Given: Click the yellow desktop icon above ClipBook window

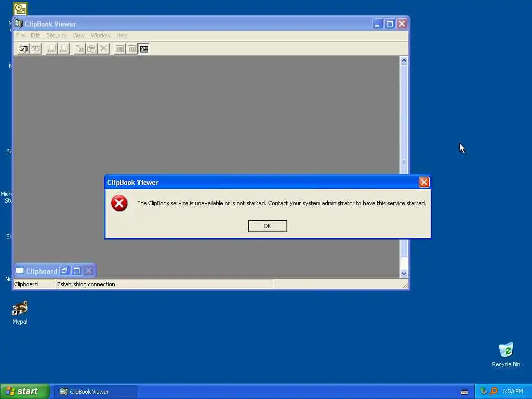Looking at the screenshot, I should coord(20,8).
